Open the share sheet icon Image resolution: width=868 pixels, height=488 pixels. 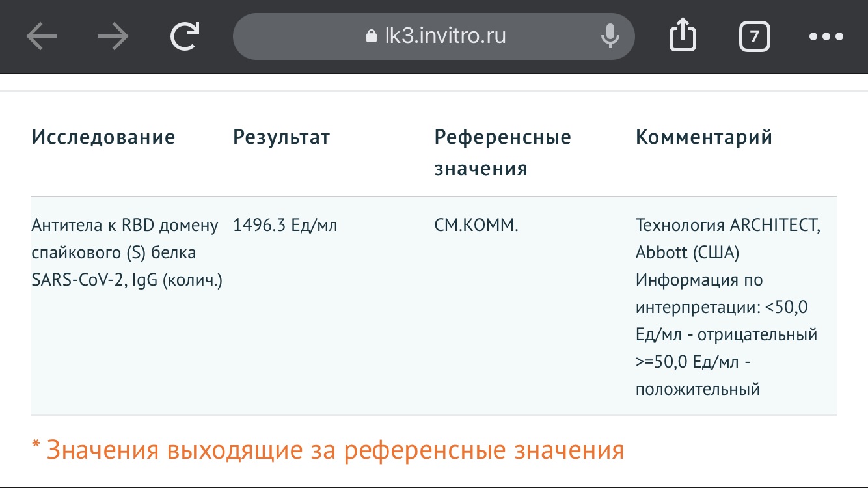(x=683, y=34)
